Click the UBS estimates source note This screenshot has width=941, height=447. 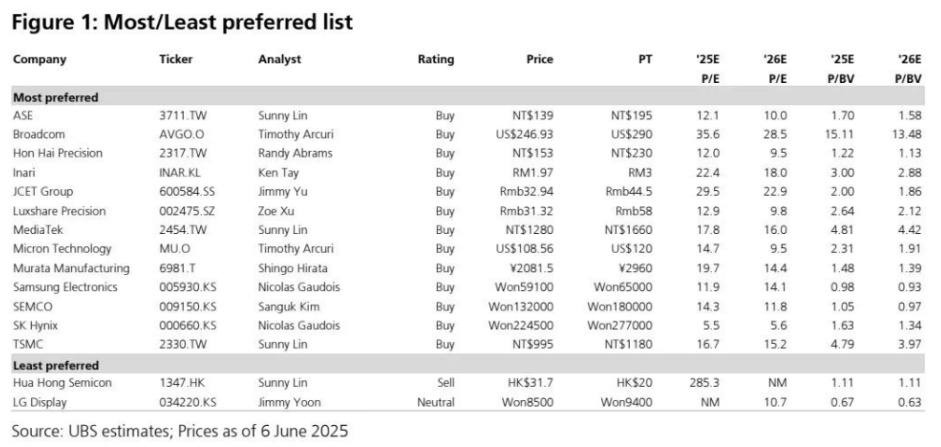[x=180, y=431]
